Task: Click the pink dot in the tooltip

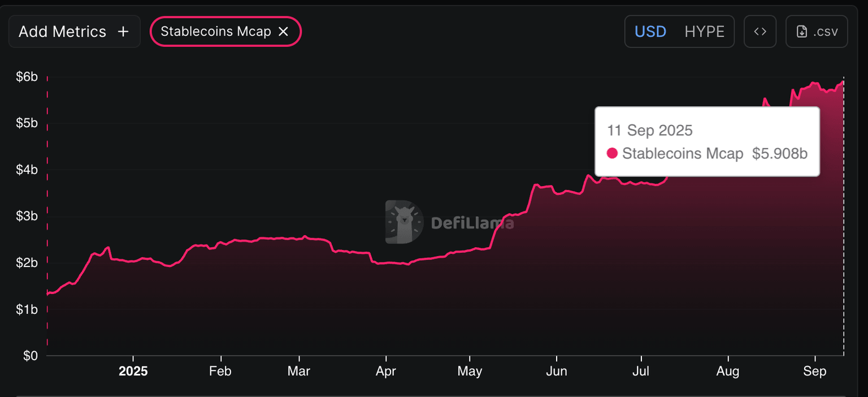Action: tap(612, 153)
